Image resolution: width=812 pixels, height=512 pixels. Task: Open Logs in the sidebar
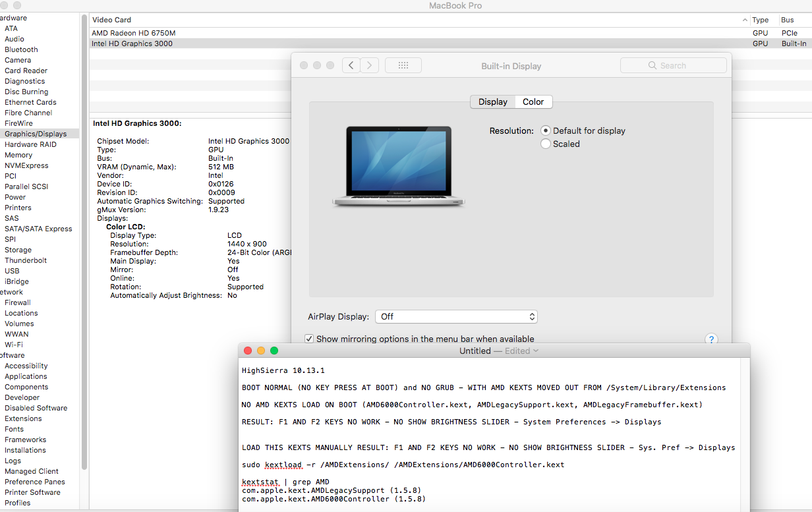(13, 461)
